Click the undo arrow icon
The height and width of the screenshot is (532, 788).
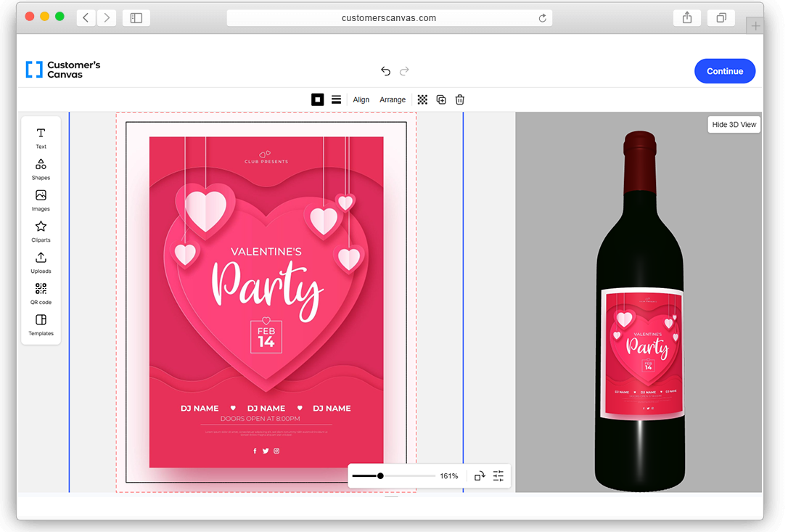tap(385, 71)
